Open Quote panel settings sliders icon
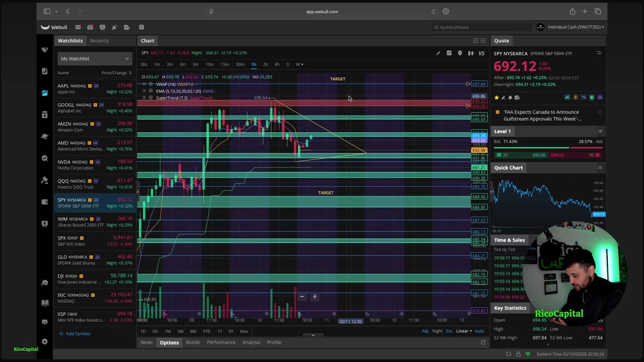This screenshot has width=644, height=362. click(x=599, y=53)
